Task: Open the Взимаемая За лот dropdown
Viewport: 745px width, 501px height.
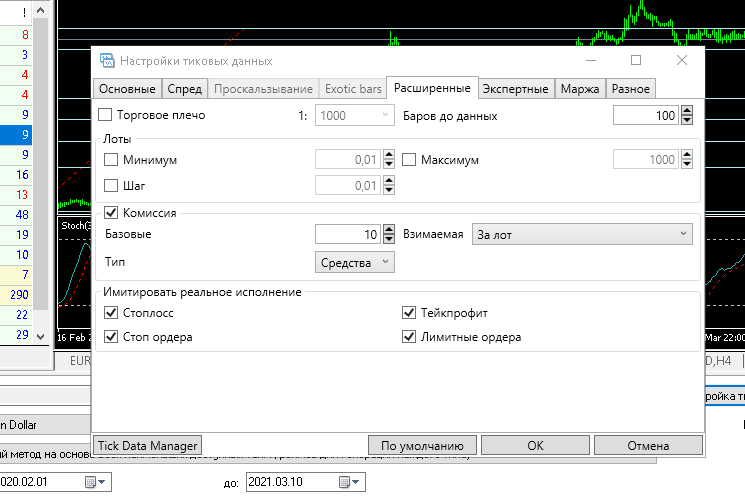Action: tap(582, 234)
